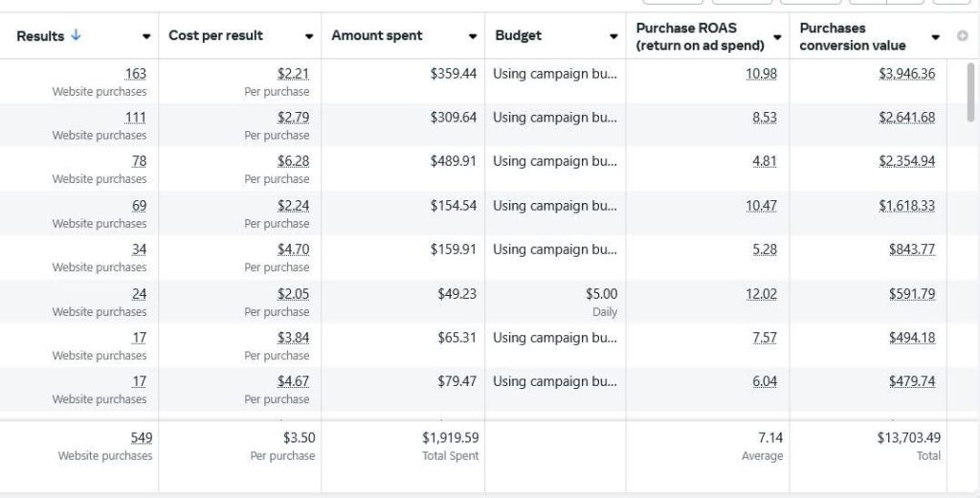This screenshot has height=498, width=980.
Task: Open the Cost per result dropdown arrow
Action: tap(309, 36)
